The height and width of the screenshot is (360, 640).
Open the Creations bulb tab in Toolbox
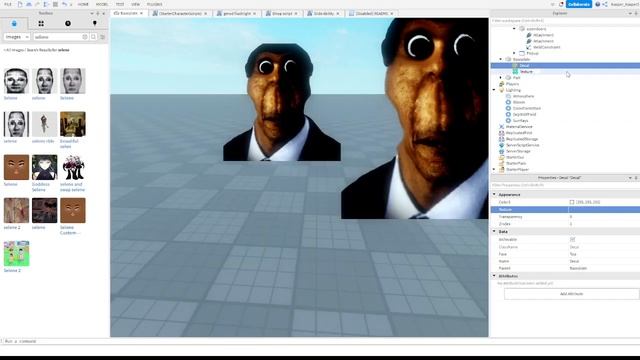coord(95,24)
